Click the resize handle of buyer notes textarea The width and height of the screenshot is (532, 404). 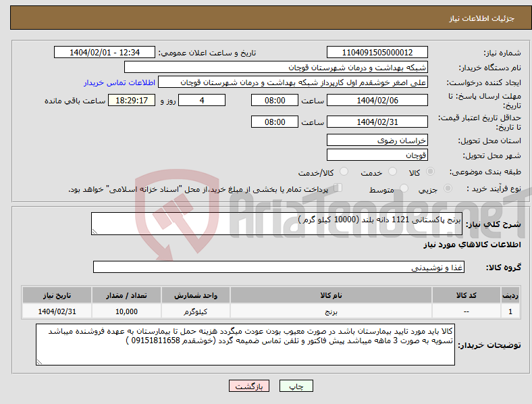pyautogui.click(x=39, y=362)
